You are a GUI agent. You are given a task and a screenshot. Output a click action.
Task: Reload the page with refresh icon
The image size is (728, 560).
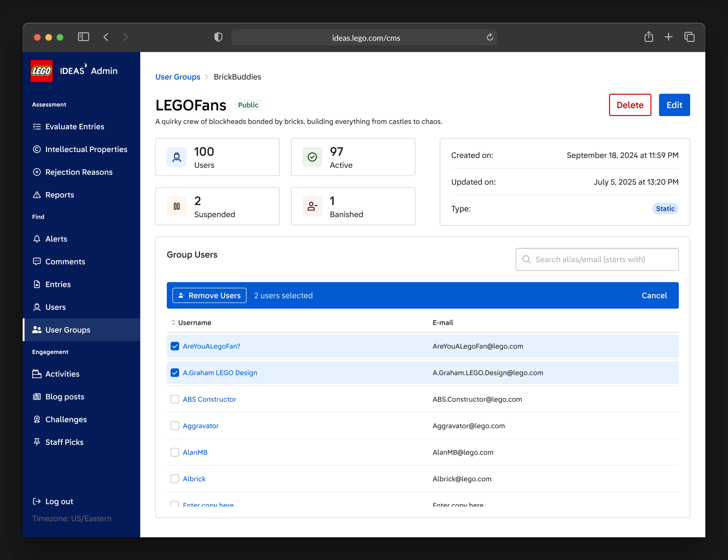coord(490,37)
